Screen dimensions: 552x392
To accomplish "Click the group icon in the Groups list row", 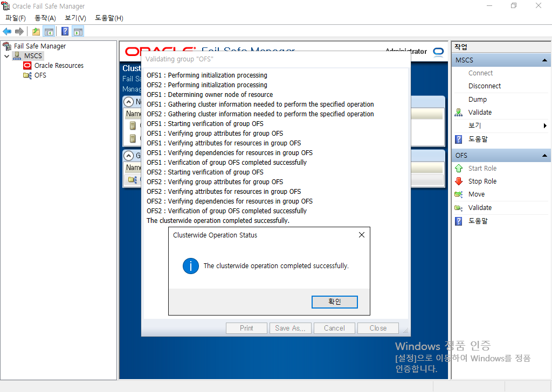I will [133, 180].
